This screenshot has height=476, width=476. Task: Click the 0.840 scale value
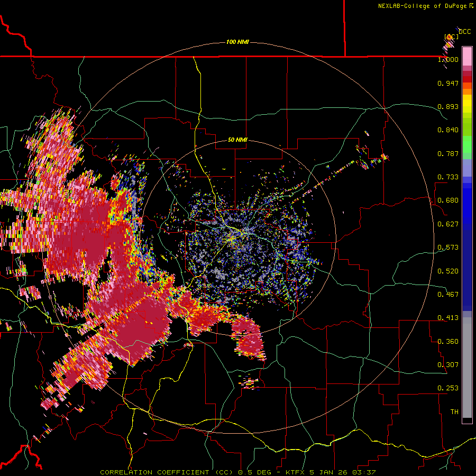coord(448,130)
